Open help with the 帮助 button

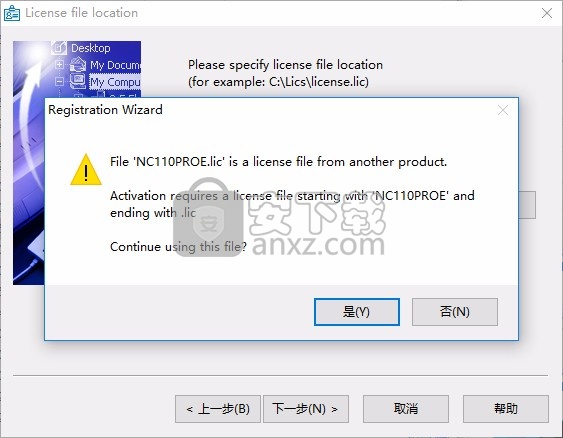tap(506, 409)
